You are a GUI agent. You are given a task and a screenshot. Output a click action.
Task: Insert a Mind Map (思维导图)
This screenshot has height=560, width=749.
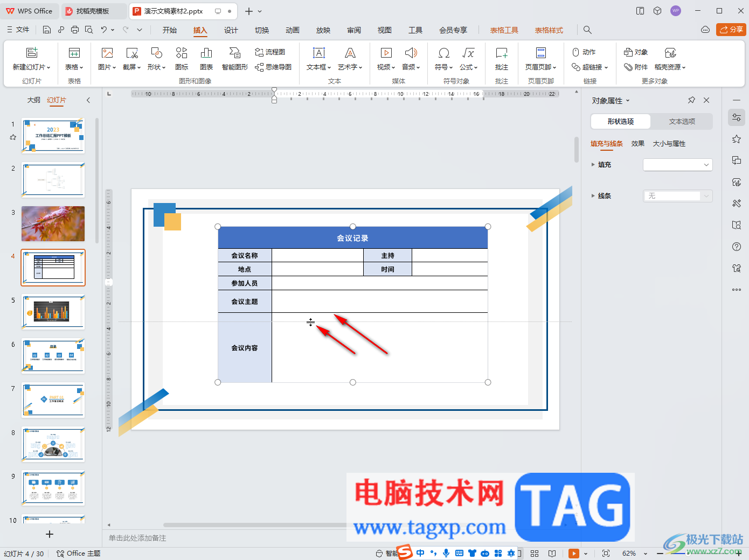pyautogui.click(x=273, y=67)
